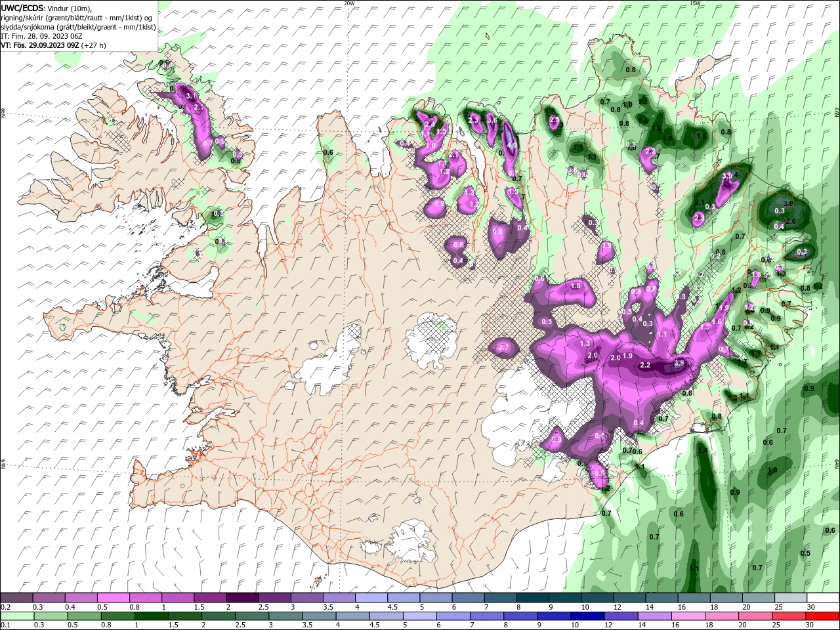The width and height of the screenshot is (840, 630).
Task: Click the 'rigning/skúrir' legend description line
Action: [76, 18]
